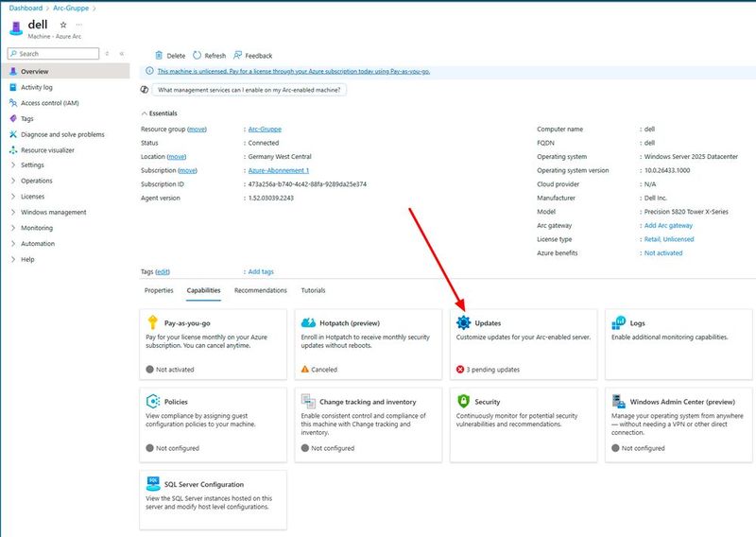Click the Refresh circular arrow icon

click(x=197, y=56)
